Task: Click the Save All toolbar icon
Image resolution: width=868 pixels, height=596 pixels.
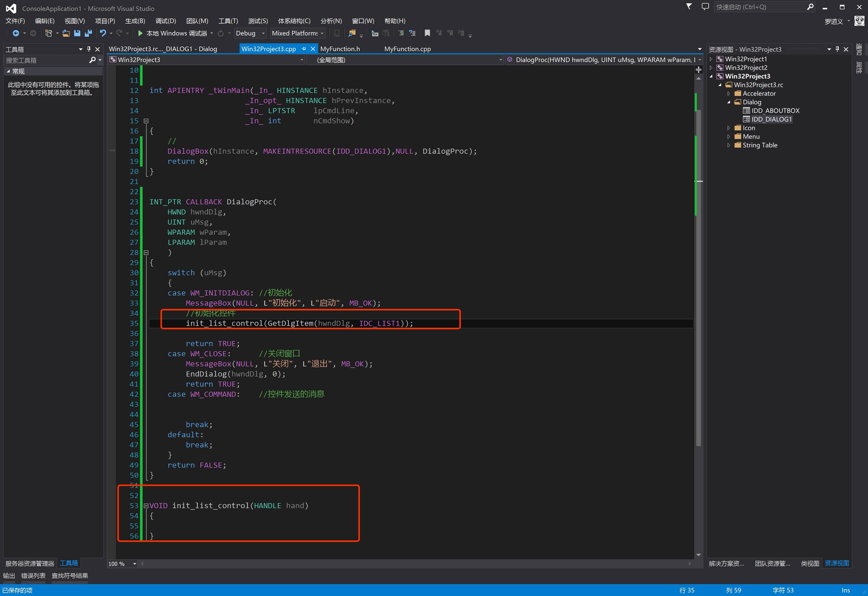Action: tap(88, 33)
